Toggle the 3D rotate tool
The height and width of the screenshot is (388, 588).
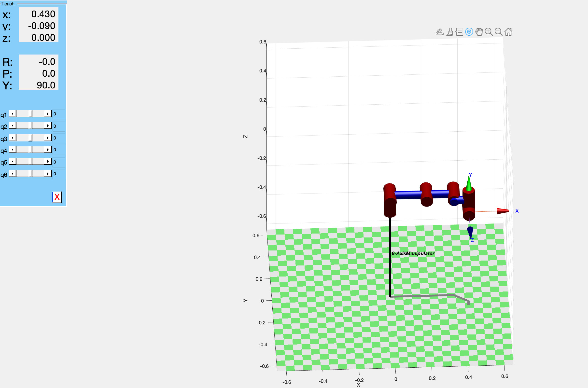click(469, 32)
